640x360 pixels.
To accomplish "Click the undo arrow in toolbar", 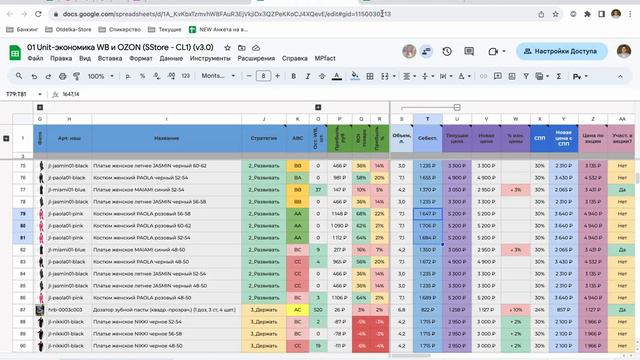I will [x=34, y=76].
